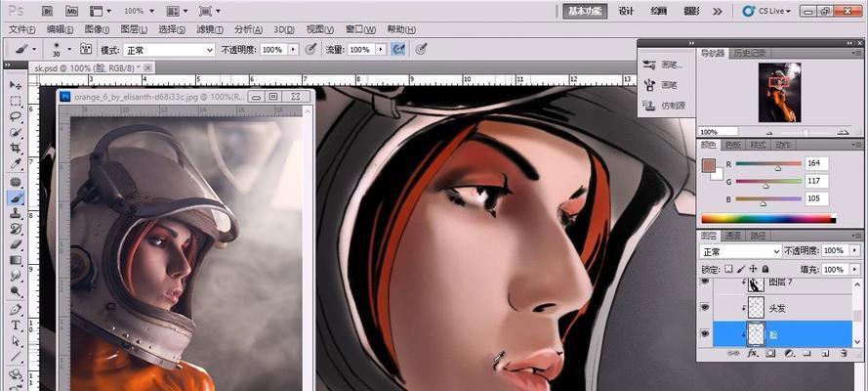
Task: Select 设计 workspace button
Action: coord(626,11)
